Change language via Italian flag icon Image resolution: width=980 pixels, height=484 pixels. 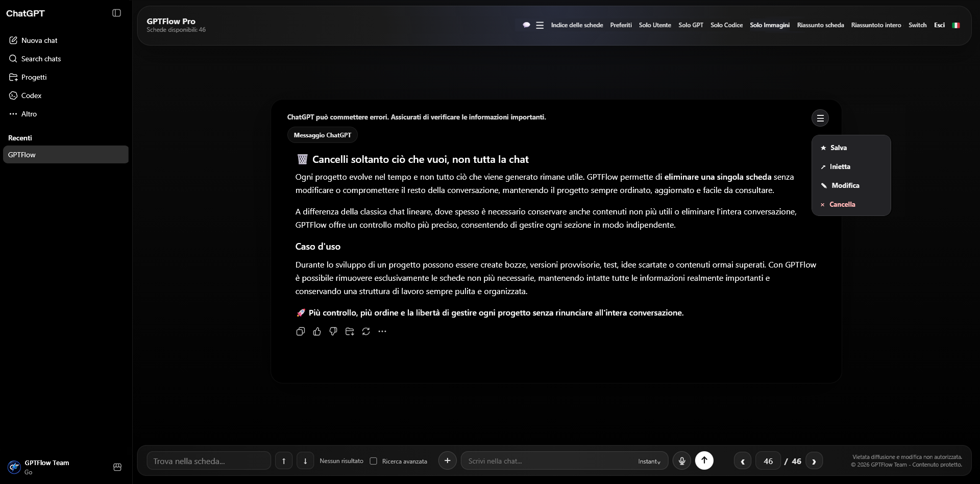click(x=956, y=25)
